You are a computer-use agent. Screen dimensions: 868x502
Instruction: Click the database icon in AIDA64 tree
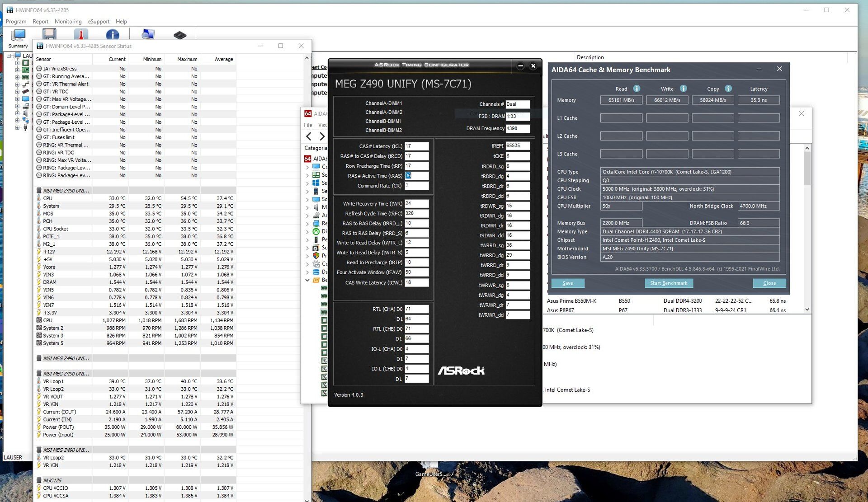316,272
